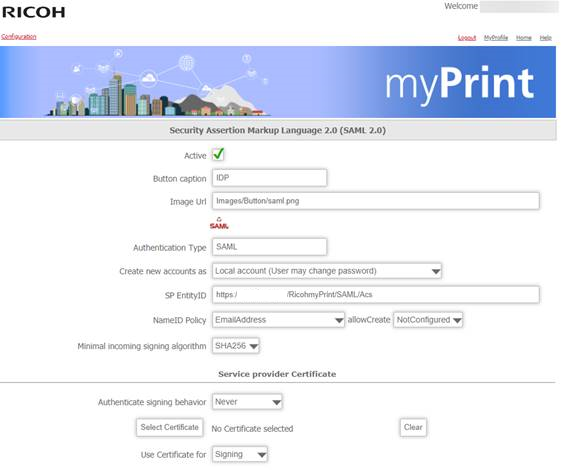Click the Select Certificate button
Viewport: 576px width, 470px height.
[x=169, y=427]
